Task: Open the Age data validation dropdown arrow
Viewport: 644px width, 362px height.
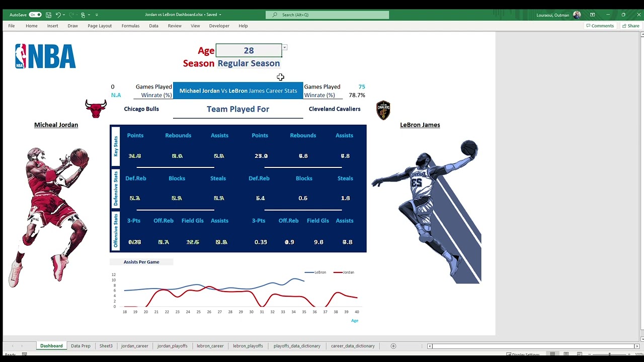Action: click(284, 47)
